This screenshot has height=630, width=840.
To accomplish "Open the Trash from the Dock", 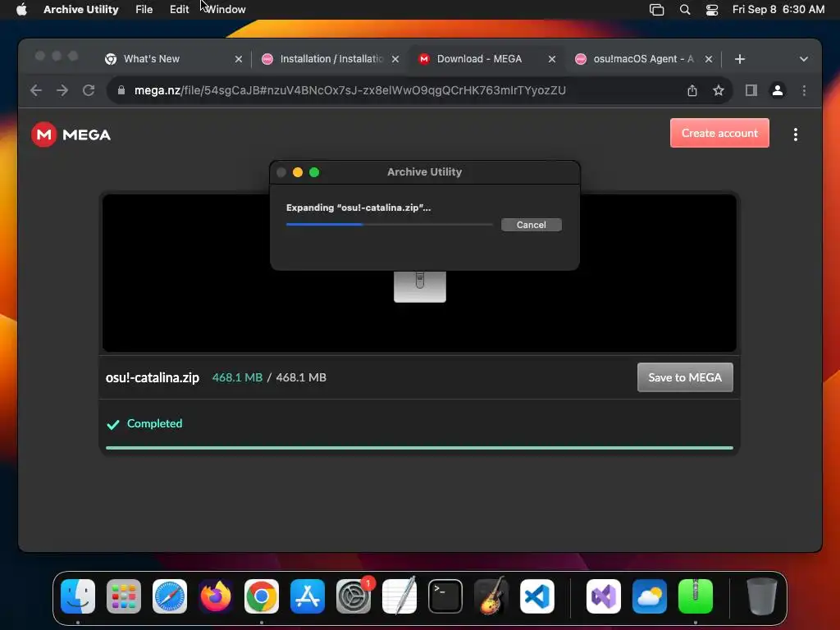I will [x=762, y=596].
